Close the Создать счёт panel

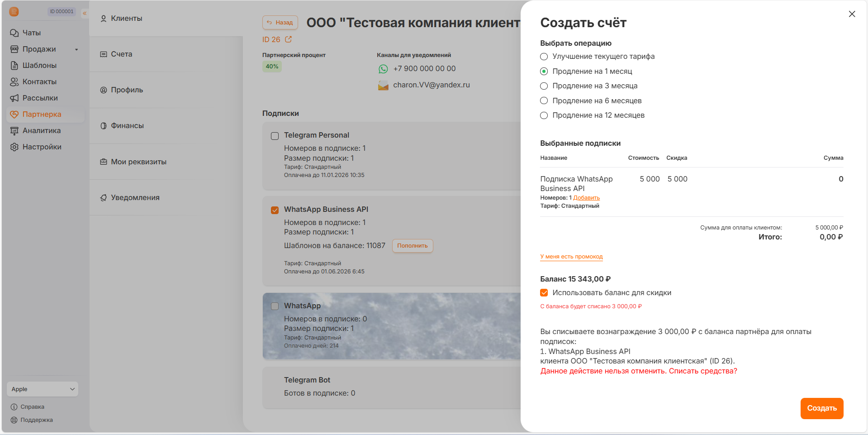click(852, 14)
